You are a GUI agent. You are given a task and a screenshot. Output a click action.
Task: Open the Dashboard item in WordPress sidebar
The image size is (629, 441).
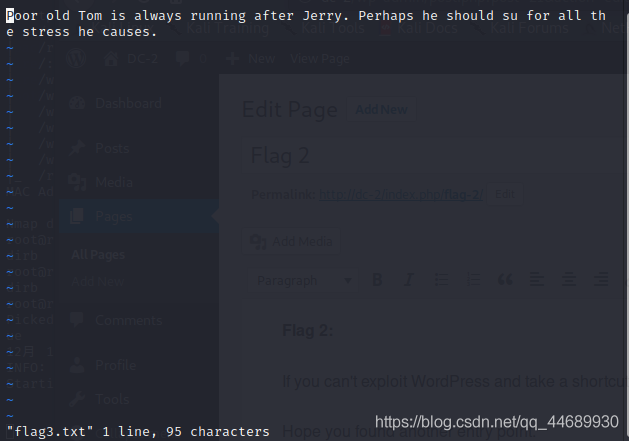tap(128, 104)
